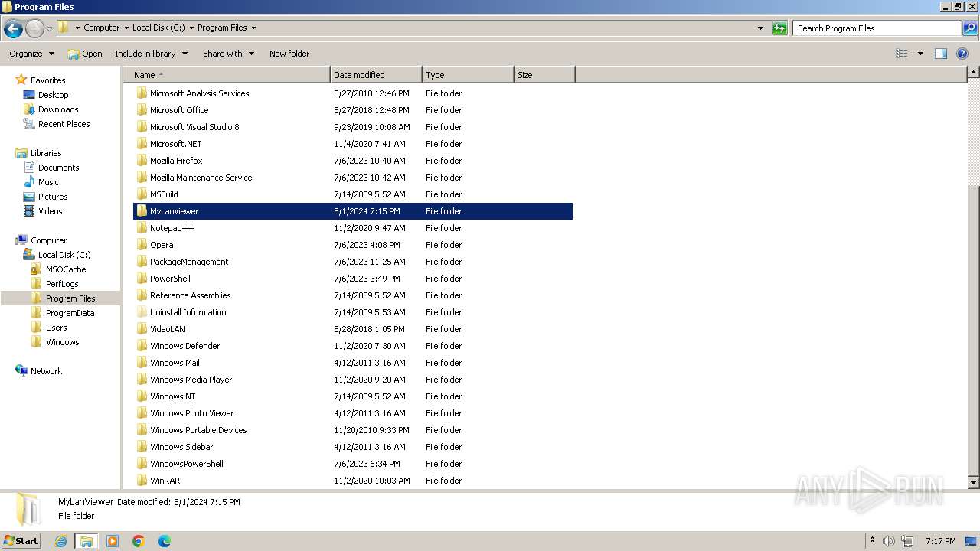
Task: Click the refresh button beside address bar
Action: tap(779, 28)
